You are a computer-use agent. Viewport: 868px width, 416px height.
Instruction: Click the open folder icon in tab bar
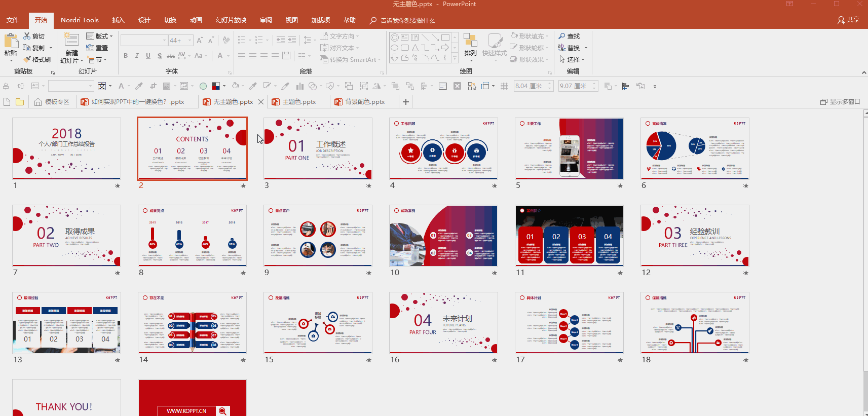pos(20,102)
